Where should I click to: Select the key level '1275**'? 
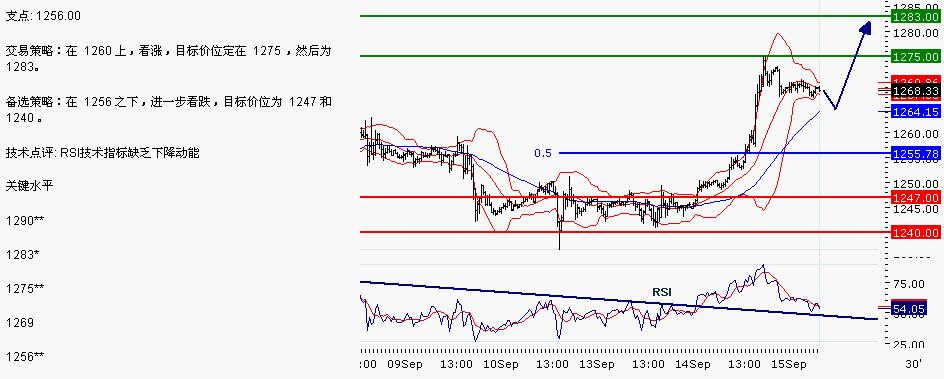pyautogui.click(x=25, y=289)
